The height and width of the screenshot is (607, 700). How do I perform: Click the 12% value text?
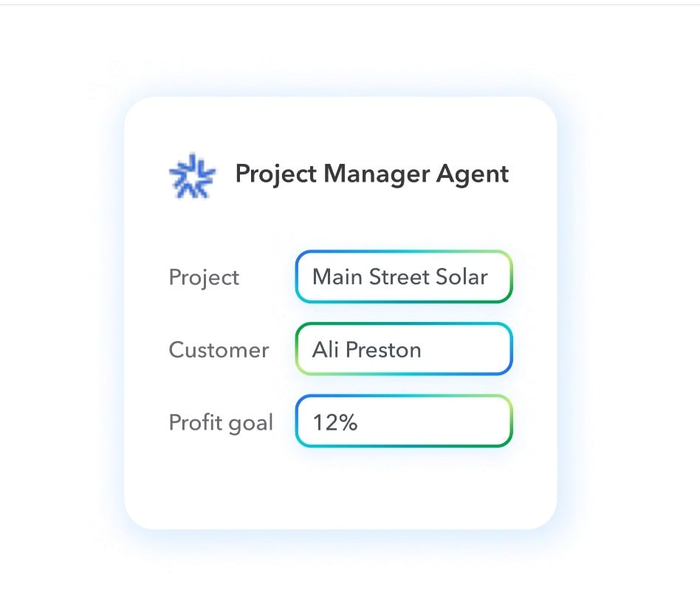[335, 422]
